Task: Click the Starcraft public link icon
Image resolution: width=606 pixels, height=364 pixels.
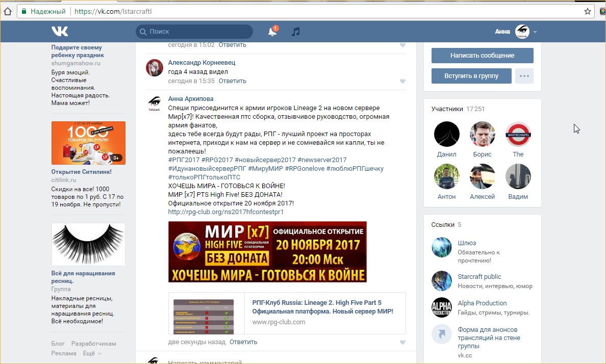Action: [x=441, y=281]
